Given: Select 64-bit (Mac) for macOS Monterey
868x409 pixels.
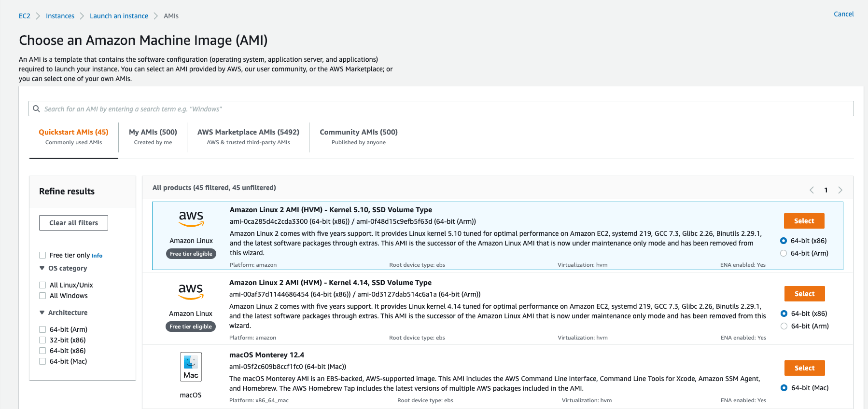Looking at the screenshot, I should click(x=784, y=388).
